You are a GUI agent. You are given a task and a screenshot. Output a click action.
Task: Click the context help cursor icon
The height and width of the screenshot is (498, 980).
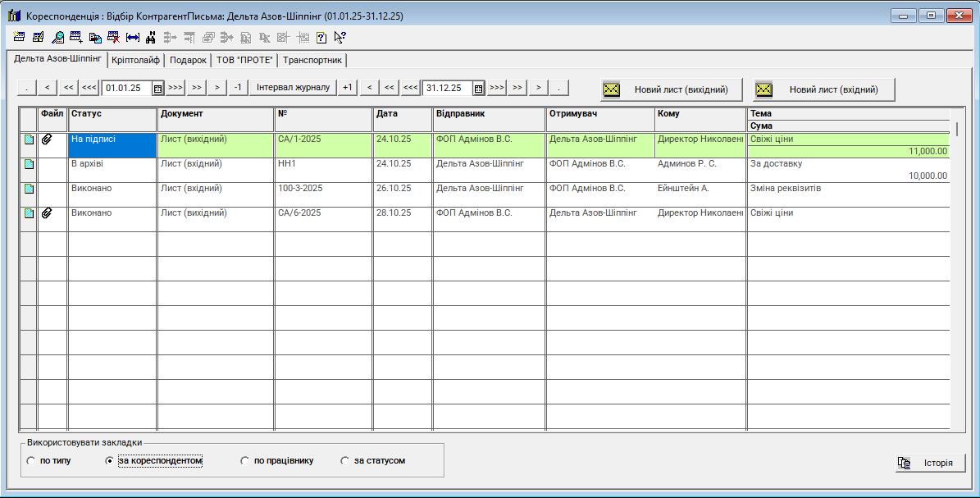(340, 37)
